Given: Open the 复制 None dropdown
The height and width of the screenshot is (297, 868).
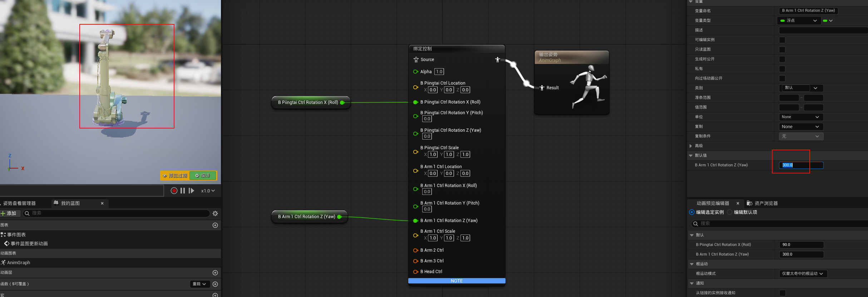Looking at the screenshot, I should click(801, 127).
